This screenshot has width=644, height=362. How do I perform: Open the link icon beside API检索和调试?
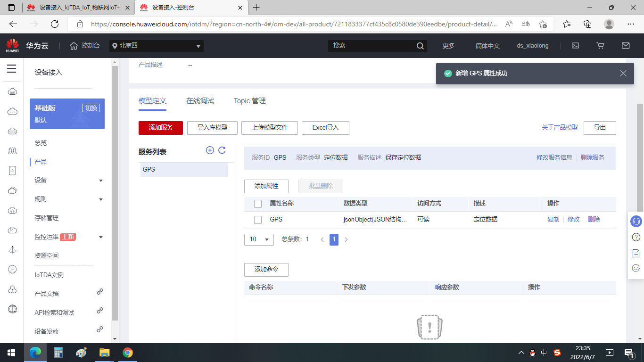[100, 311]
